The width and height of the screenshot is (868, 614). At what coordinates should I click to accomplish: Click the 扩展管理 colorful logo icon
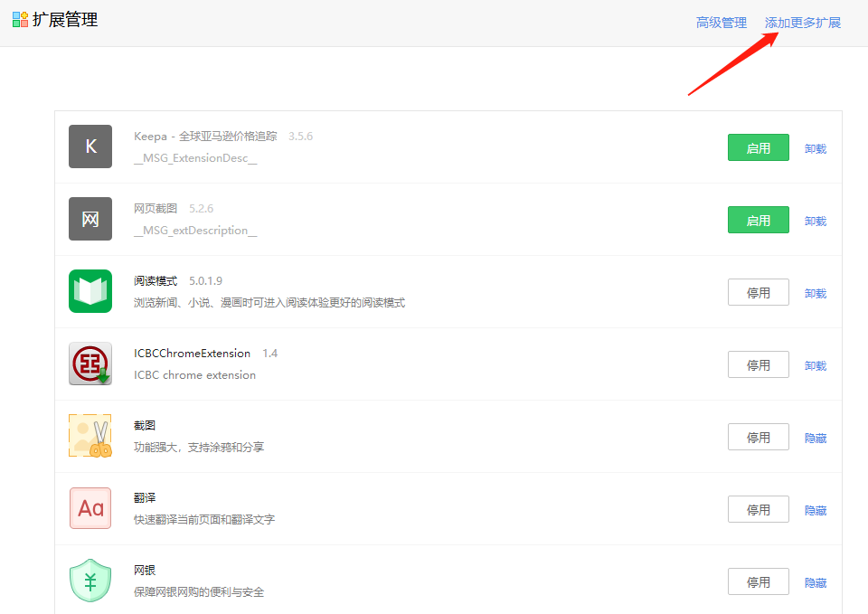[20, 20]
